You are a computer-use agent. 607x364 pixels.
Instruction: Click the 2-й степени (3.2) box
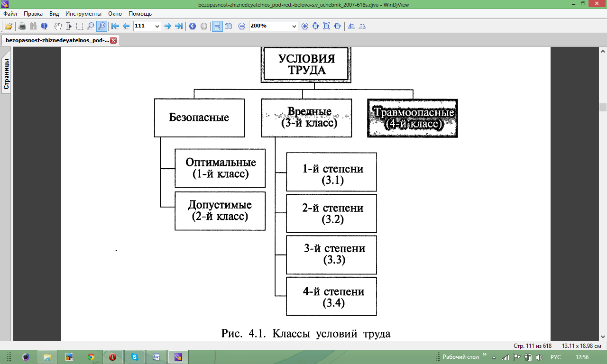pos(331,213)
